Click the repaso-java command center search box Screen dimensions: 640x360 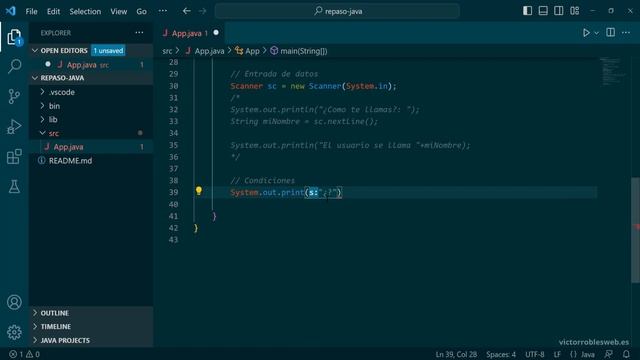(337, 11)
